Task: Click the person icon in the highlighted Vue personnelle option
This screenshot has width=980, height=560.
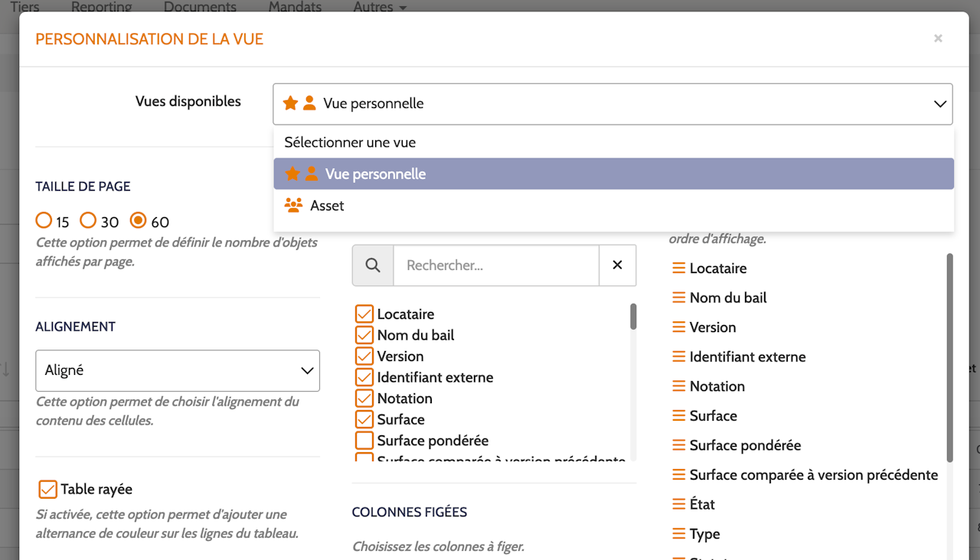Action: click(311, 174)
